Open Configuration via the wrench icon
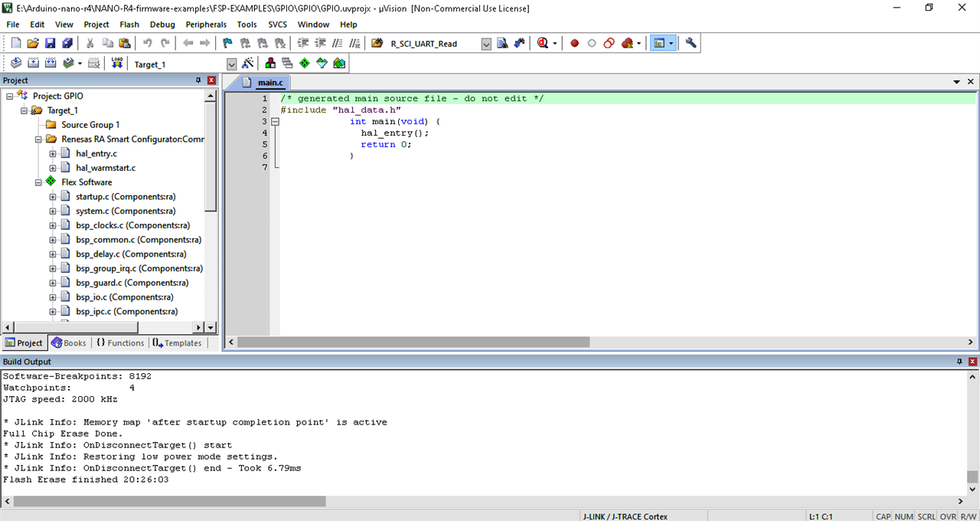This screenshot has width=980, height=521. click(691, 44)
